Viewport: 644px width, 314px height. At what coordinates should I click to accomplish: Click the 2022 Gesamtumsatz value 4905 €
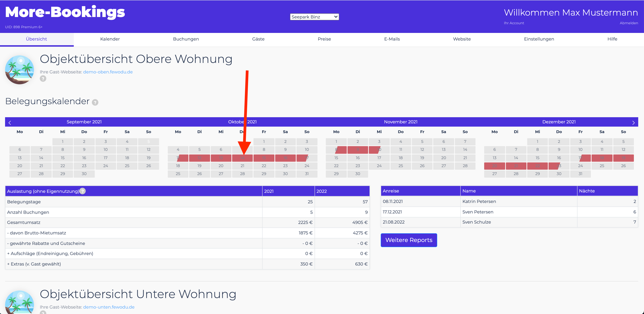click(360, 222)
